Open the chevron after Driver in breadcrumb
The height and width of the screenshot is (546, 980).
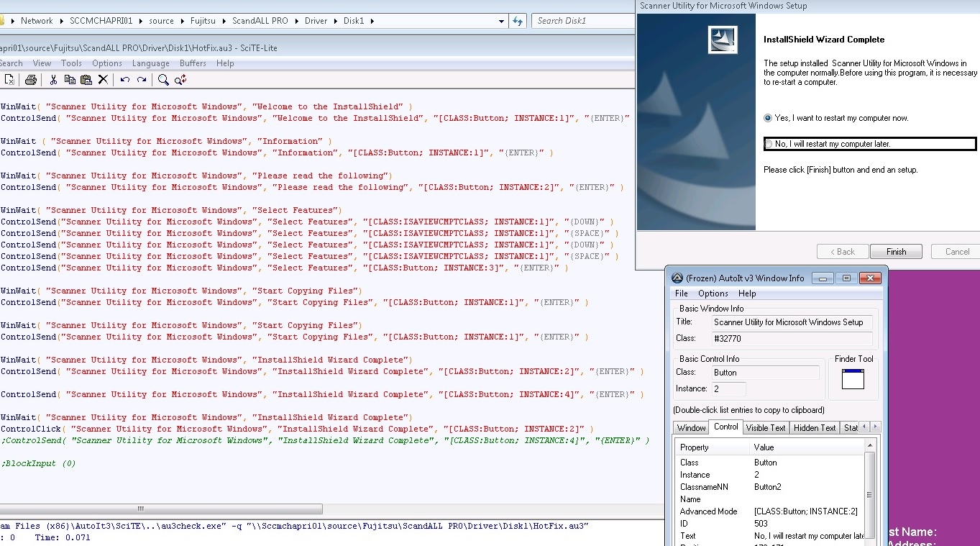(334, 21)
